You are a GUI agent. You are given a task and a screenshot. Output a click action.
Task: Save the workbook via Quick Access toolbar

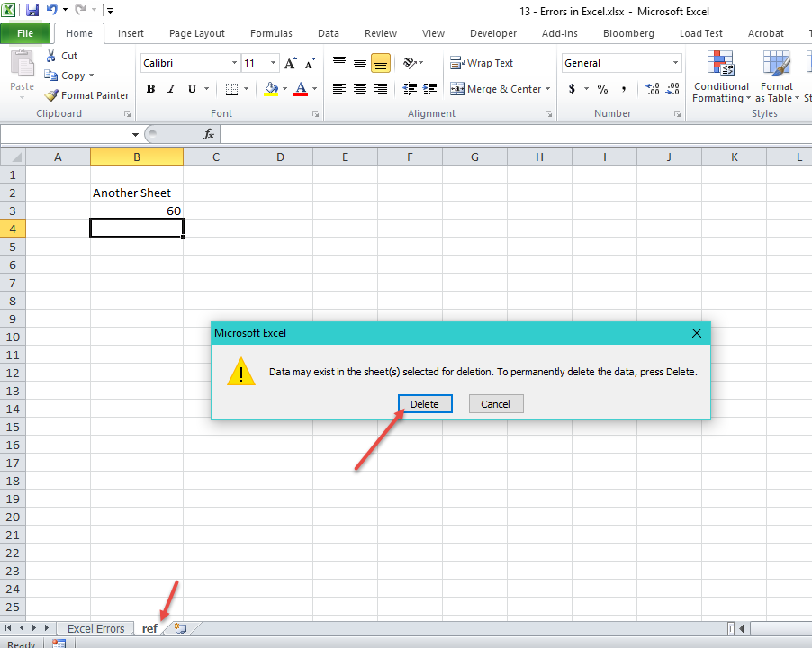(x=32, y=9)
